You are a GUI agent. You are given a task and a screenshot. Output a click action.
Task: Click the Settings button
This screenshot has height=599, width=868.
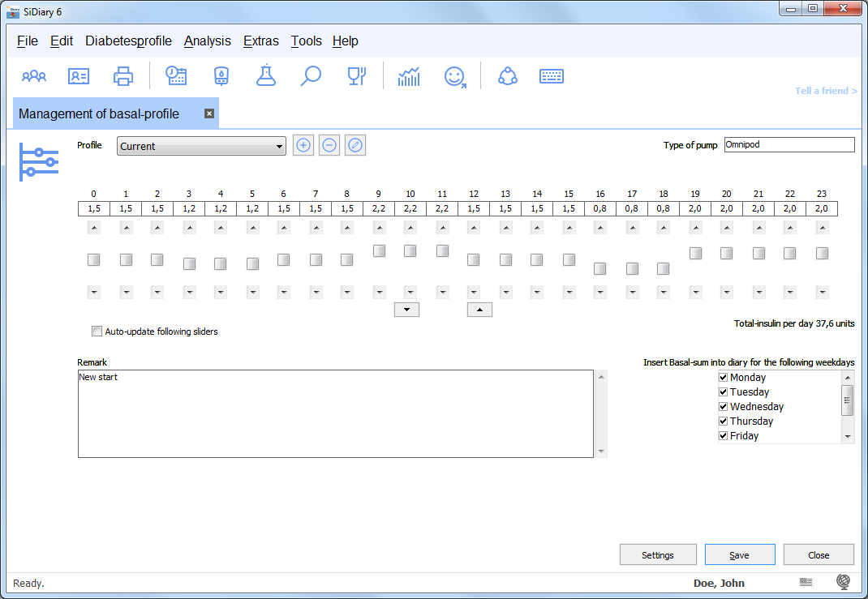coord(658,555)
